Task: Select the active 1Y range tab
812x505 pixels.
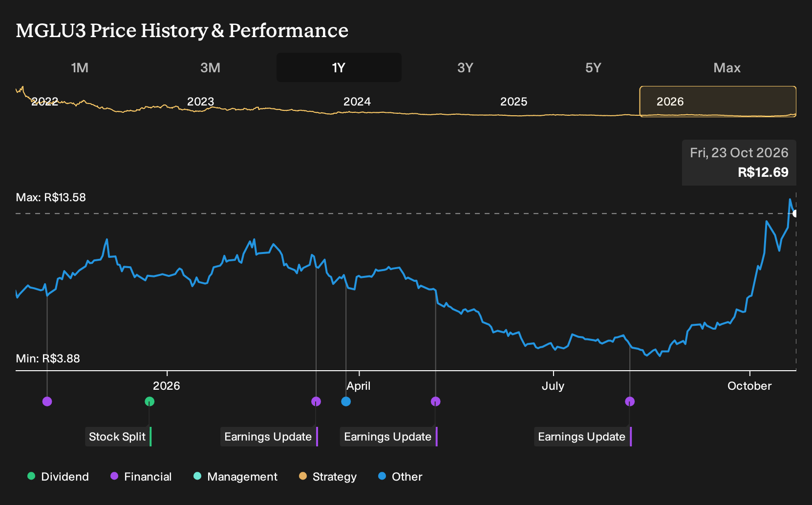Action: 339,67
